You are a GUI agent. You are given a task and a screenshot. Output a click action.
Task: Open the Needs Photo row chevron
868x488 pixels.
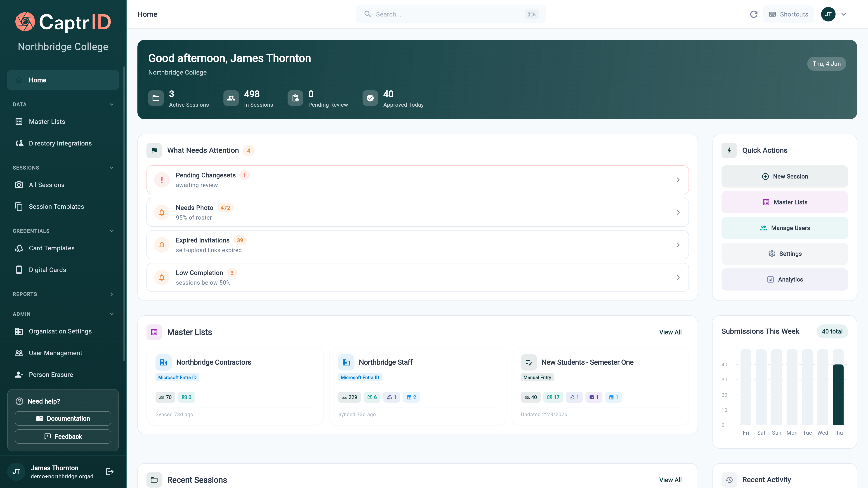678,213
